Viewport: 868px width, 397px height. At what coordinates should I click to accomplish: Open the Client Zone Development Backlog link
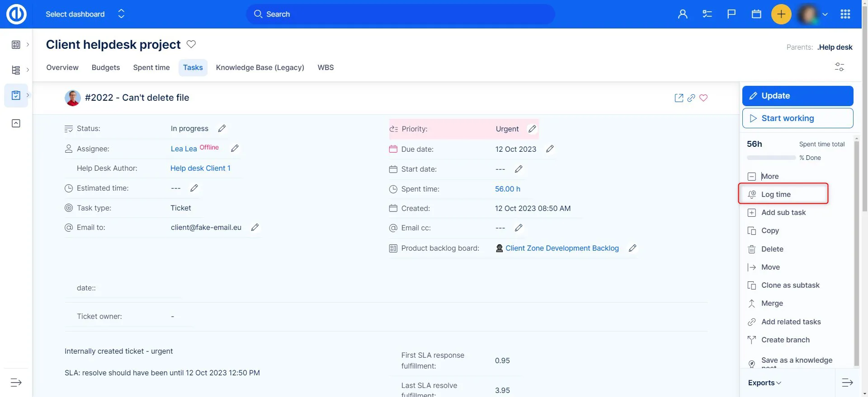(562, 248)
